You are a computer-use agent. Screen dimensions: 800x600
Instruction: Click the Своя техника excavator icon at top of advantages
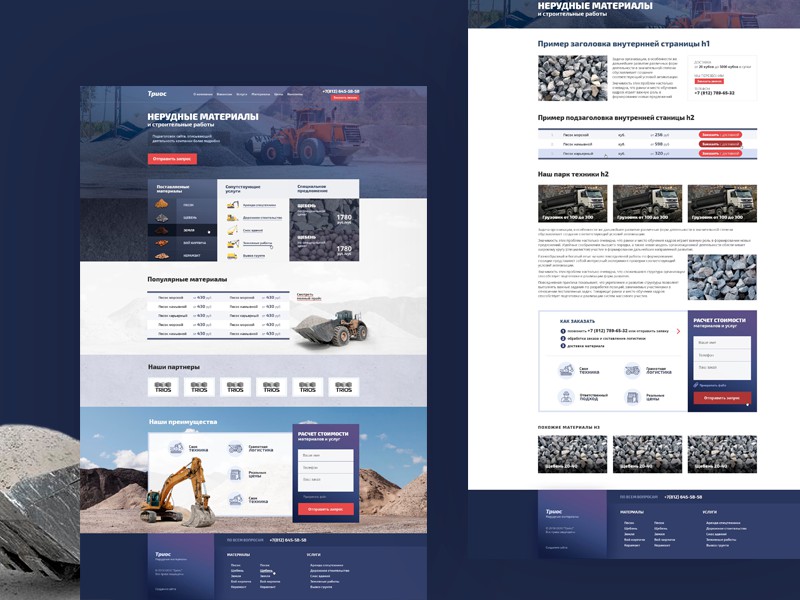[x=176, y=448]
